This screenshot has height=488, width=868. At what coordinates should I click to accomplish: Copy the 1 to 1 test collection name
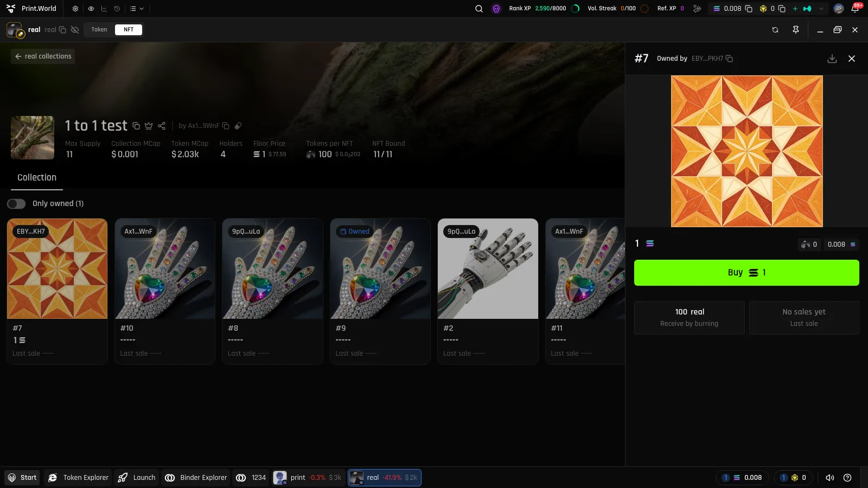[x=136, y=126]
